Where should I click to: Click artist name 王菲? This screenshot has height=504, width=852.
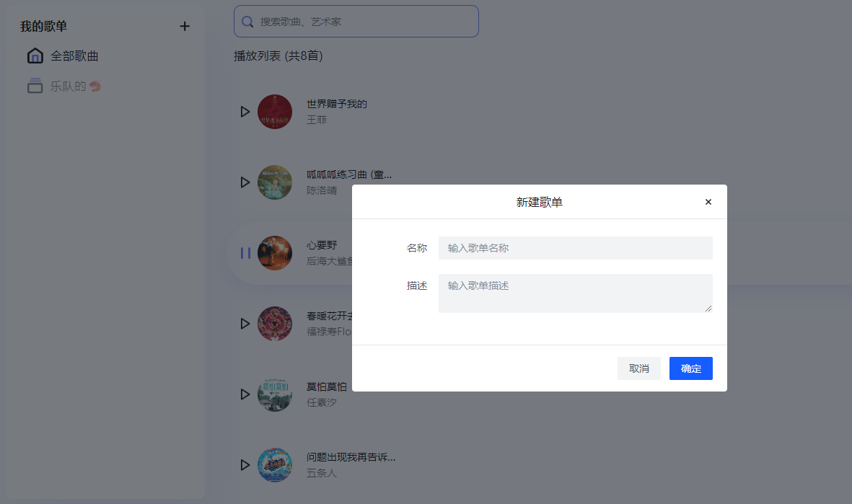point(317,120)
